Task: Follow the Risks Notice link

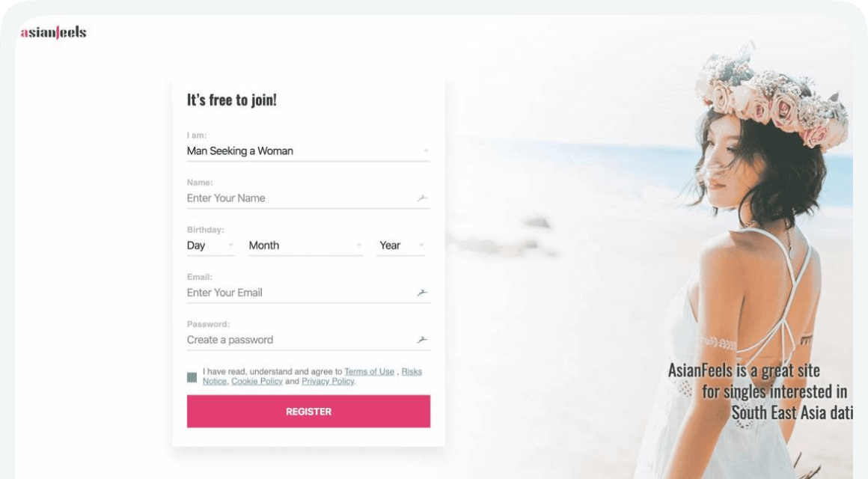Action: click(412, 371)
